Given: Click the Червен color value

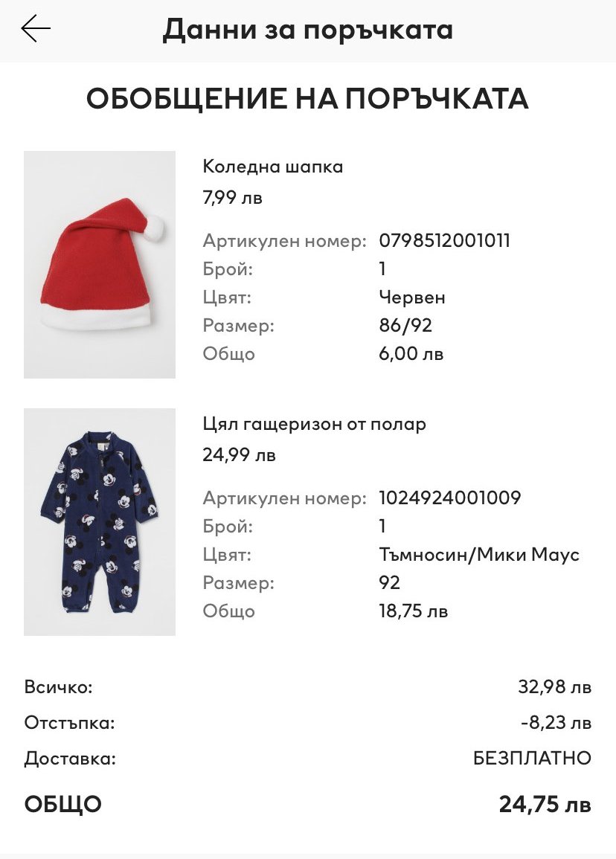Looking at the screenshot, I should [x=412, y=297].
